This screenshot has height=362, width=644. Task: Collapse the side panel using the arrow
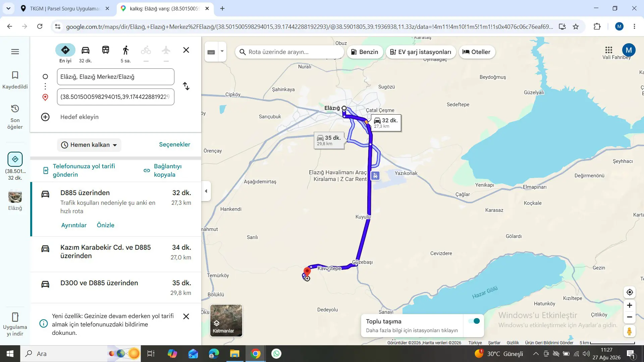tap(206, 191)
